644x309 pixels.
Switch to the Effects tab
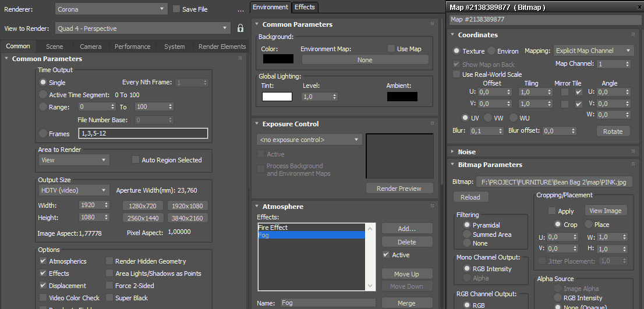305,7
